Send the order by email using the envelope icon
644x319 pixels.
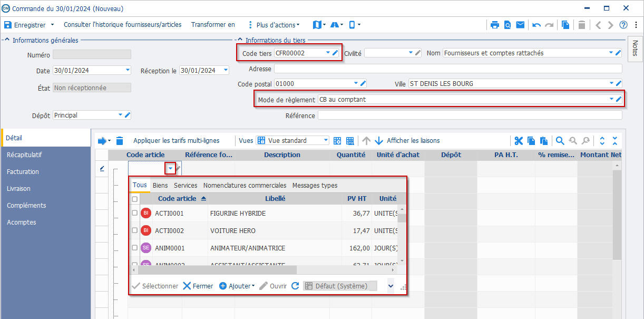(520, 25)
